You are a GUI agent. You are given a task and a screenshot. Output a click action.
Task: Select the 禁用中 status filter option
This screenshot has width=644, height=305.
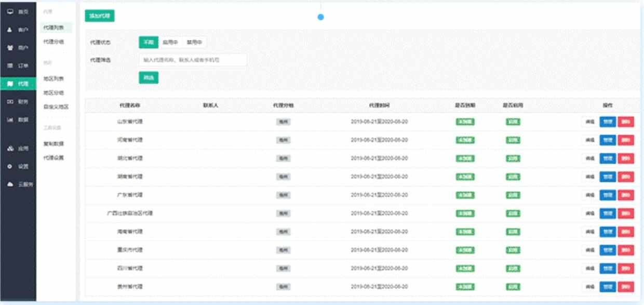pos(195,42)
